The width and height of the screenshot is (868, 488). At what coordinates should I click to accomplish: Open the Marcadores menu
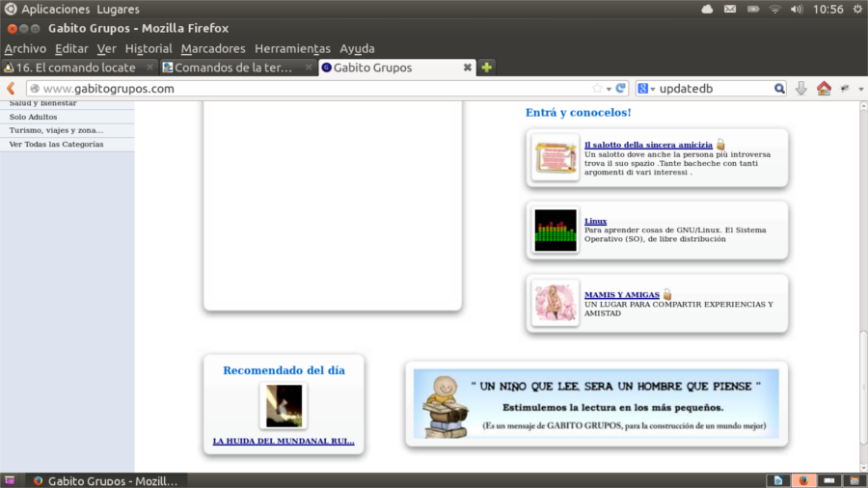click(213, 48)
